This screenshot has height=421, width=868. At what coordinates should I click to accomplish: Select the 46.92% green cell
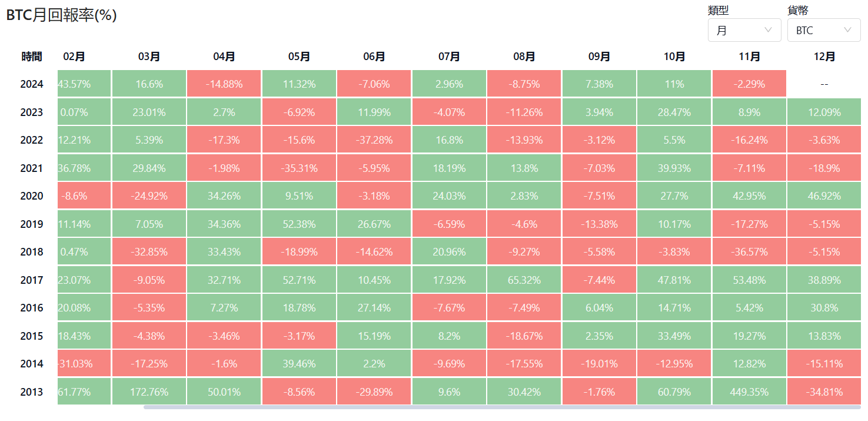click(x=824, y=196)
